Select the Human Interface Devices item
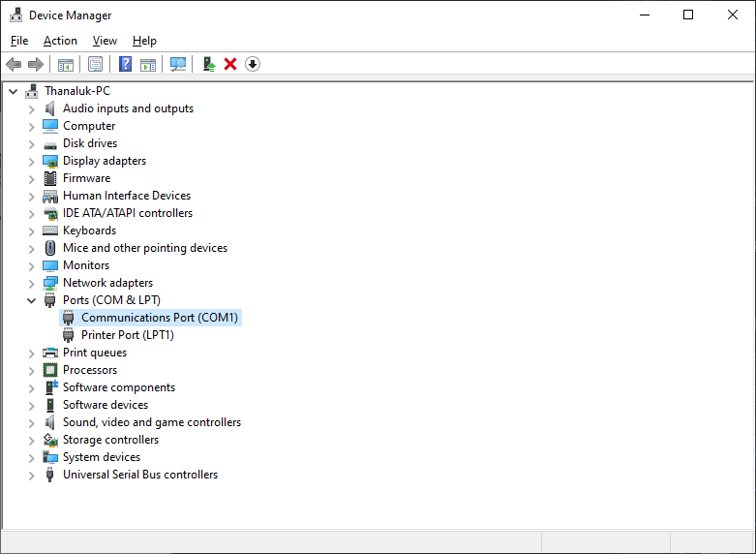 pos(126,196)
